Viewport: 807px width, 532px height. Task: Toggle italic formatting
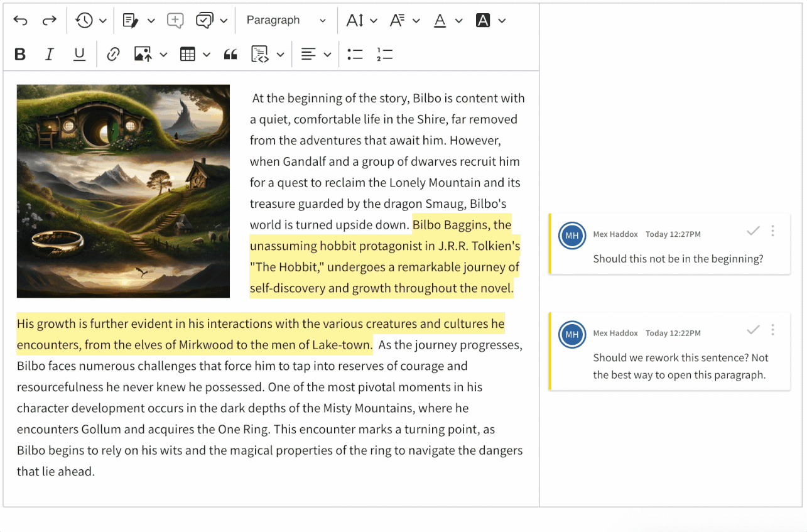coord(49,55)
